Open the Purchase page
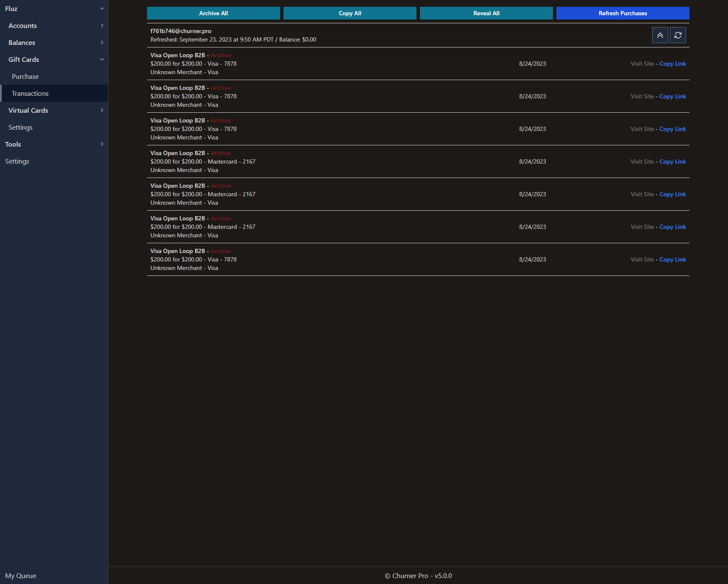This screenshot has width=728, height=584. (25, 76)
